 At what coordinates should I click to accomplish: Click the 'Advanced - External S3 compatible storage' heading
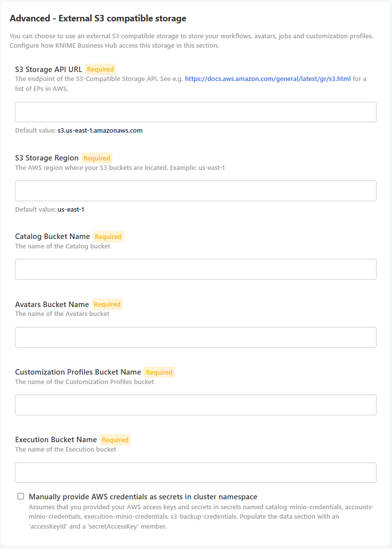(98, 19)
